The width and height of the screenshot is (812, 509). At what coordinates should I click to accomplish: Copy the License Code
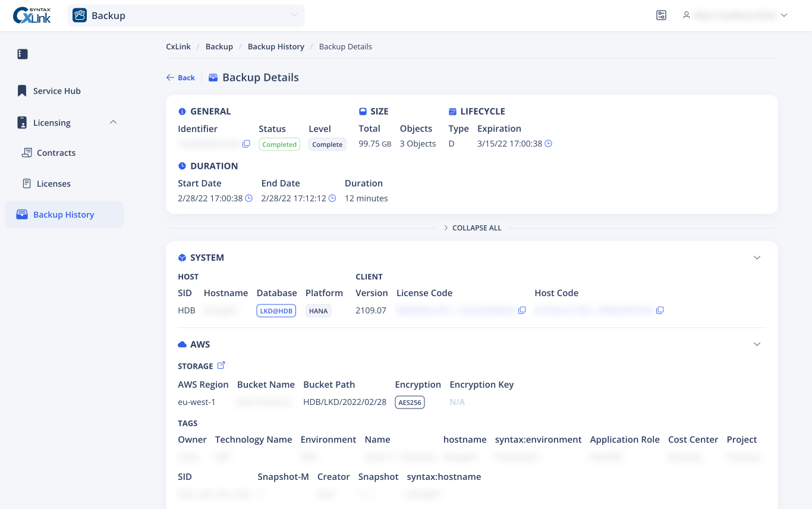click(x=522, y=310)
